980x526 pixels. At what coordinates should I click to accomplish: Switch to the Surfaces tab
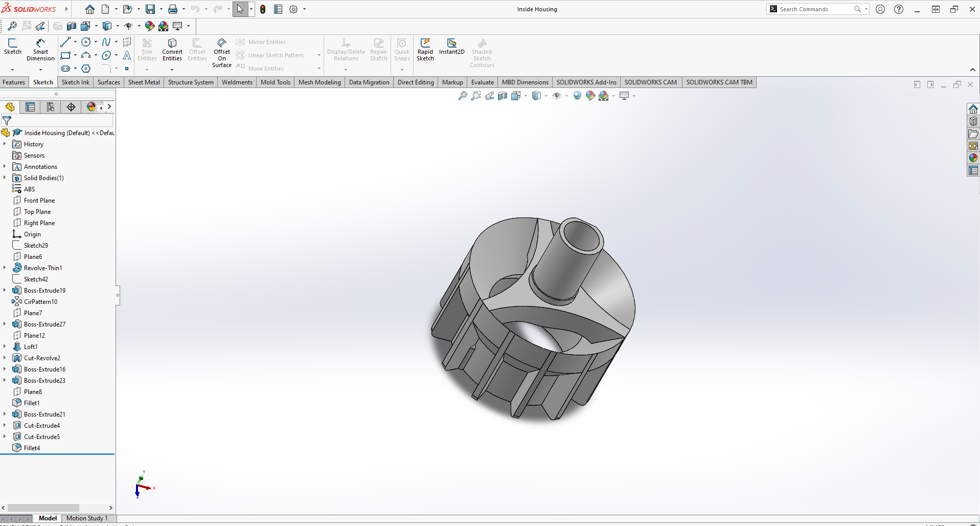(x=109, y=82)
